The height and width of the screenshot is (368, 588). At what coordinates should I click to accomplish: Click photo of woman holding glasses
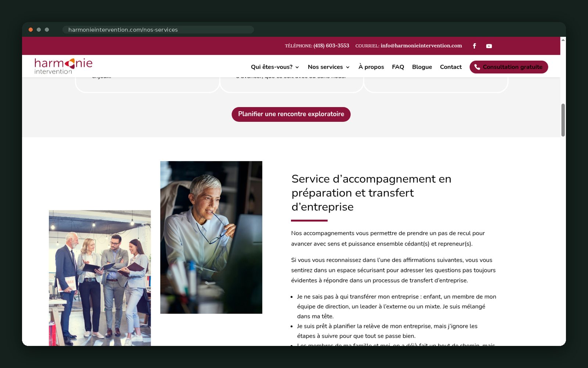pos(211,237)
